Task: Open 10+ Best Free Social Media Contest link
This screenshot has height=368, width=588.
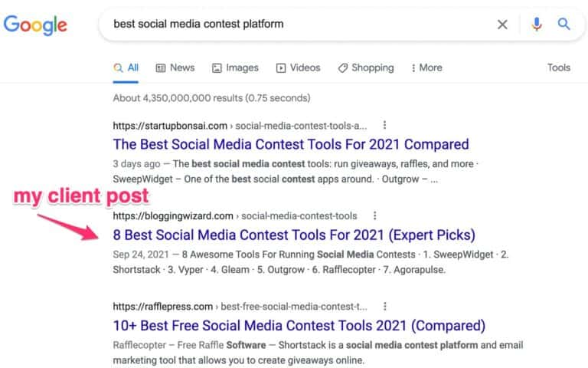Action: [x=299, y=326]
